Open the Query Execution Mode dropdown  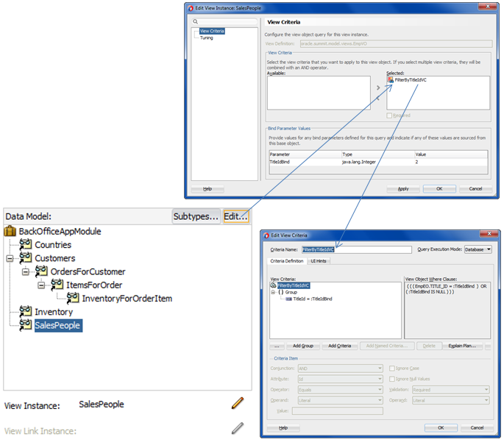(x=478, y=249)
